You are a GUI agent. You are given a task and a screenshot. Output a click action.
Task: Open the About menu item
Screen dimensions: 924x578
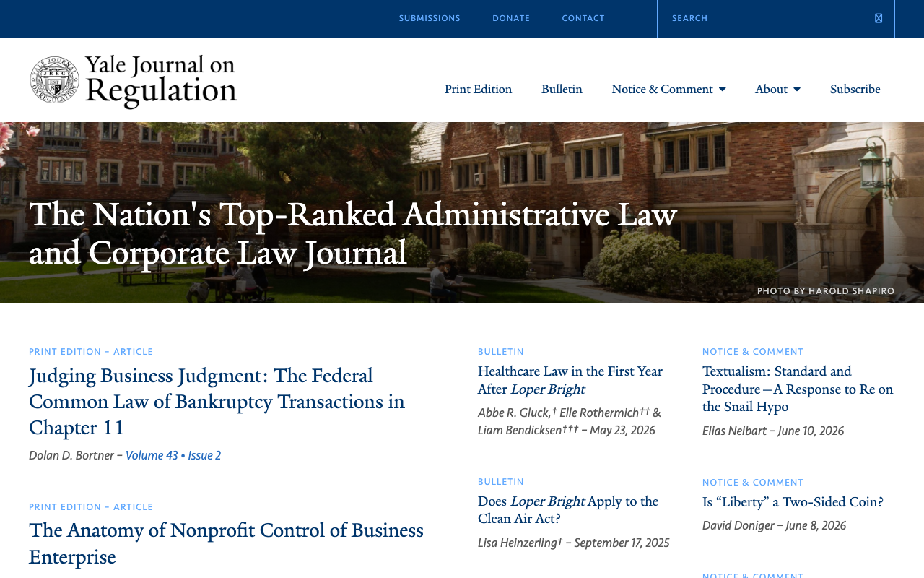pos(771,89)
